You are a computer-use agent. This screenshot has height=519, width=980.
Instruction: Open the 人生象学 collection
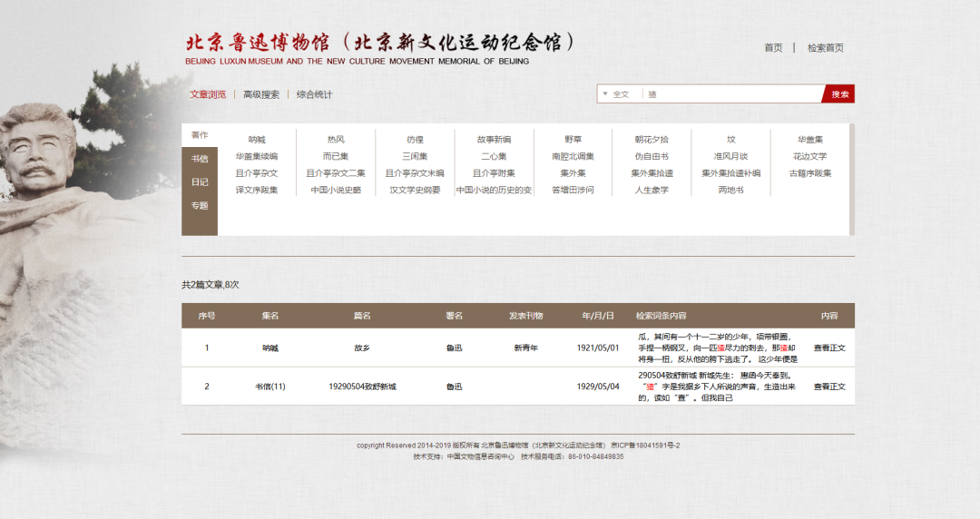(x=652, y=191)
